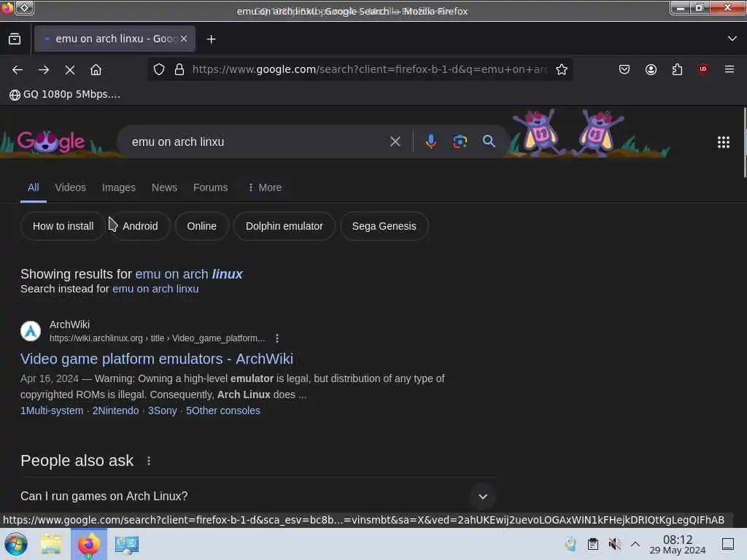Image resolution: width=747 pixels, height=560 pixels.
Task: Open the '2Nintendo' sitelink
Action: click(x=116, y=411)
